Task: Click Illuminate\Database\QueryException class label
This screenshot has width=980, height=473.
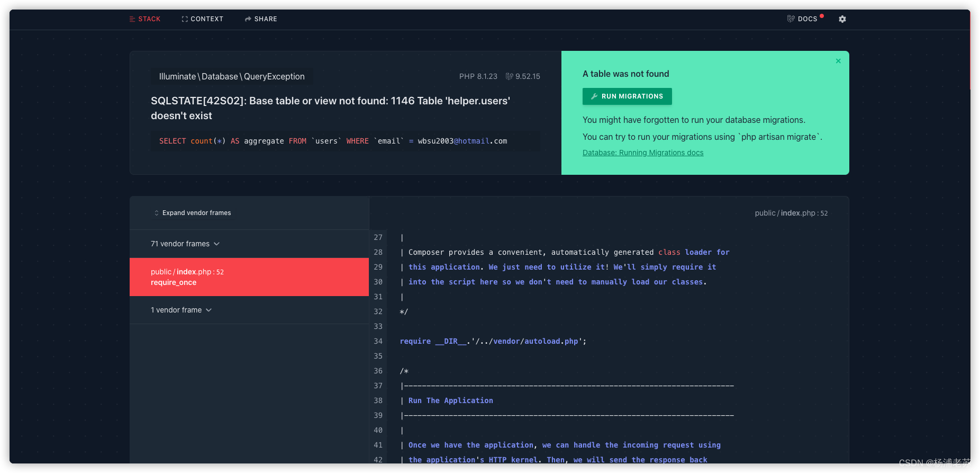Action: (x=232, y=76)
